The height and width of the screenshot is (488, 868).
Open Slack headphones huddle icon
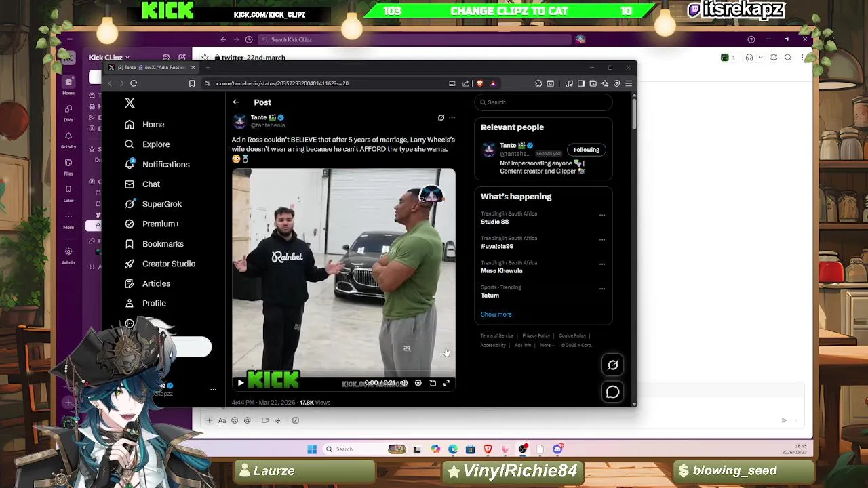tap(749, 58)
